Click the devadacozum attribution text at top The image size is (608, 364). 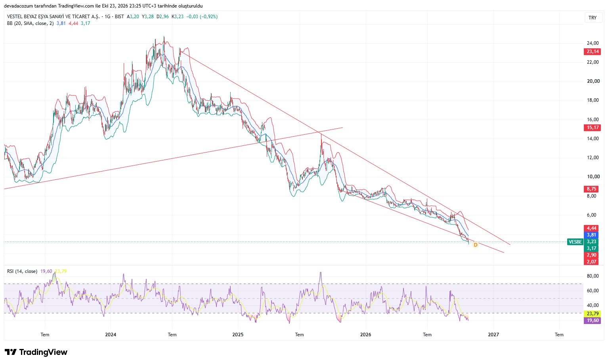pos(103,6)
